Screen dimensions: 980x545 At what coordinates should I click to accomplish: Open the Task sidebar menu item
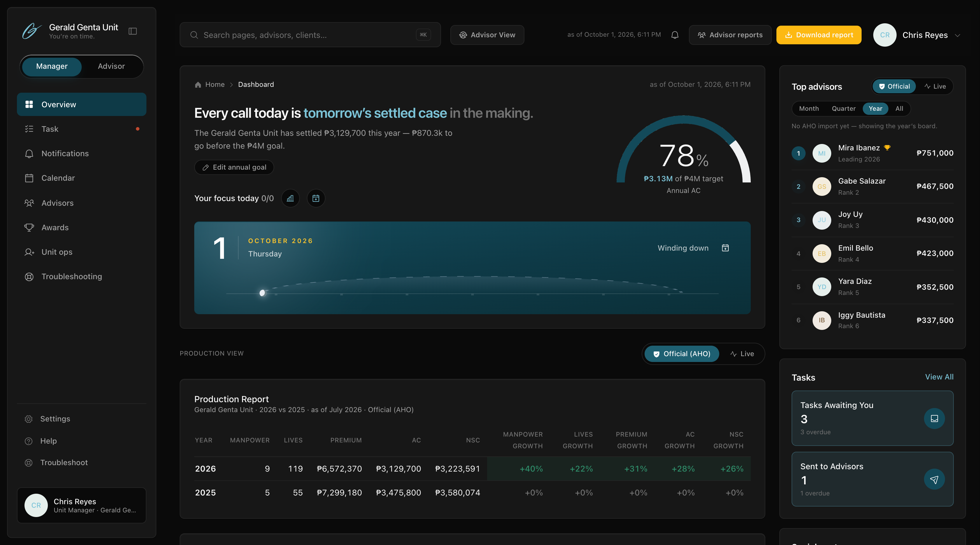click(81, 129)
